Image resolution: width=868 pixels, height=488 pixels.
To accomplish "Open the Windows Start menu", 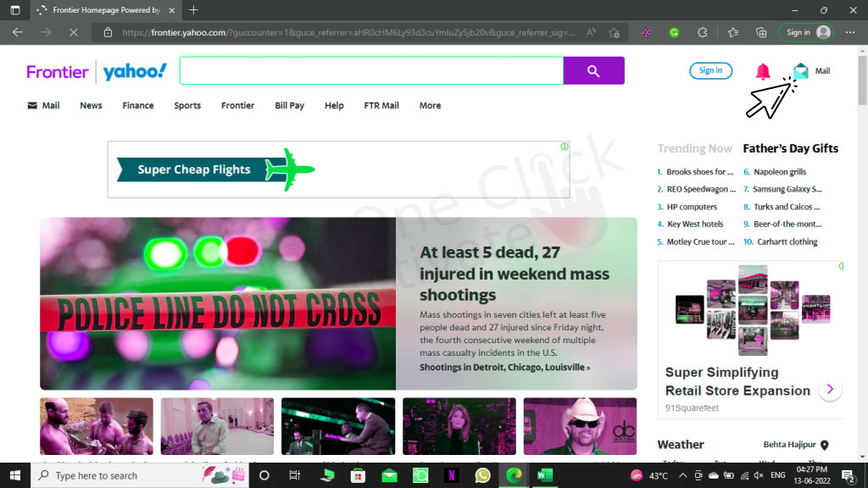I will (x=15, y=475).
